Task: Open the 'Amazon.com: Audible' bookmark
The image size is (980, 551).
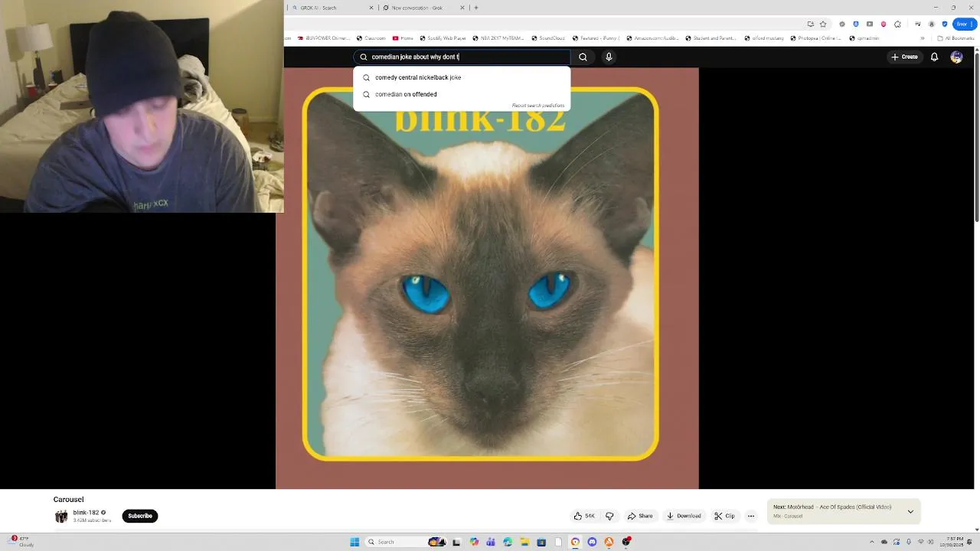Action: tap(653, 38)
